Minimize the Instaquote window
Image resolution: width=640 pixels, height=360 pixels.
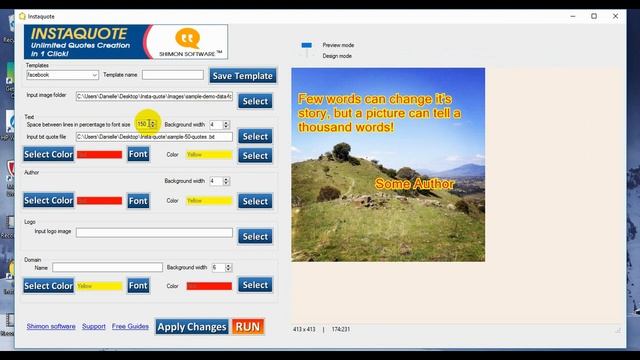point(573,16)
